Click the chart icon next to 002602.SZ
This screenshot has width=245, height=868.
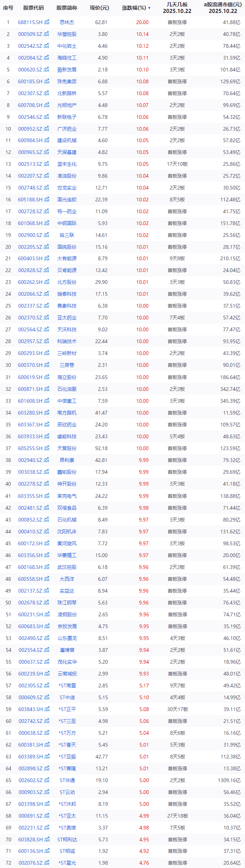pos(47,780)
